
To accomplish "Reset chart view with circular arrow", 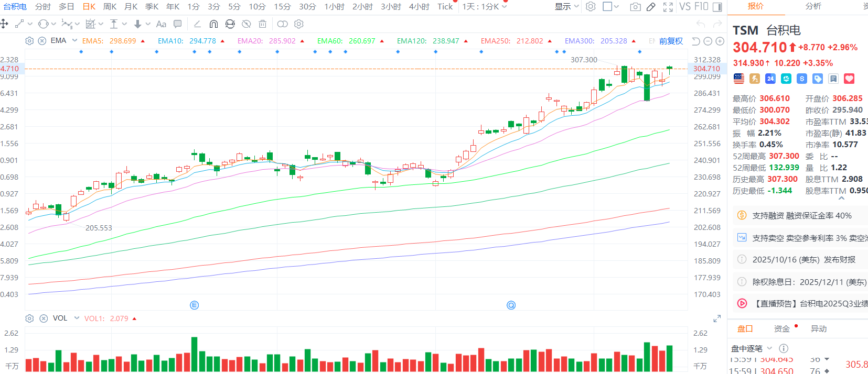I will click(696, 41).
